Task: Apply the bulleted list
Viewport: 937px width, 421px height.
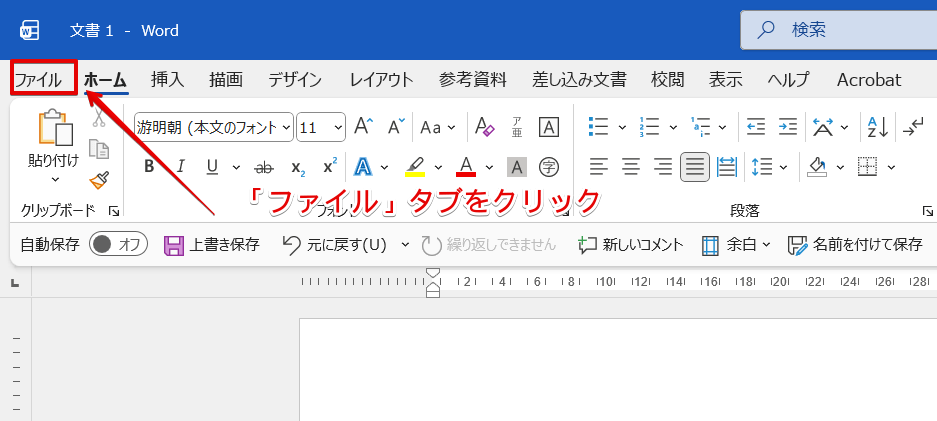Action: 598,127
